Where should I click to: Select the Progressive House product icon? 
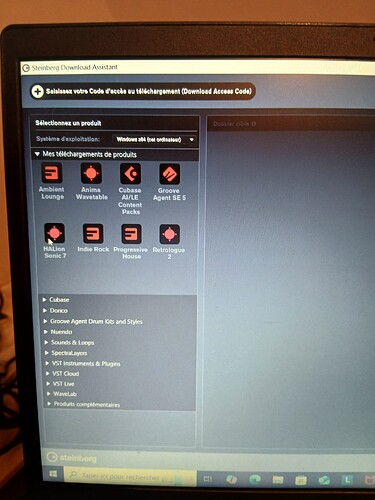tap(131, 234)
